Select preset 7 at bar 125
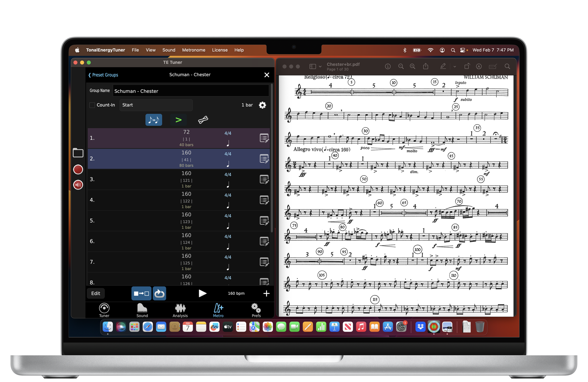Image resolution: width=588 pixels, height=382 pixels. (x=178, y=262)
